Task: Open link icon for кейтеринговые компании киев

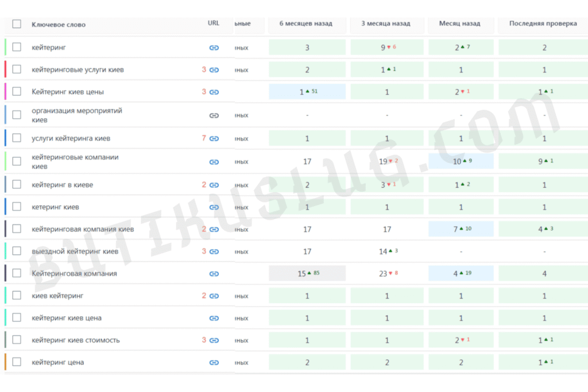Action: click(214, 162)
